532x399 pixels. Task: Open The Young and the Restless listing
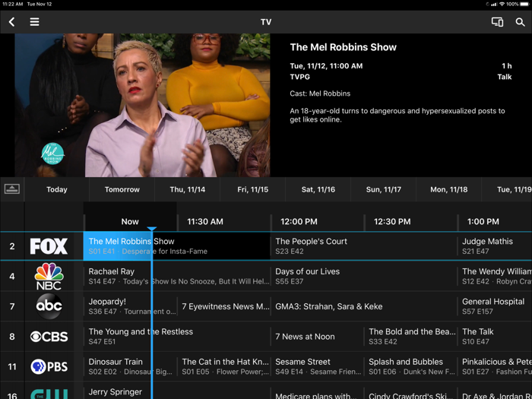pos(177,336)
